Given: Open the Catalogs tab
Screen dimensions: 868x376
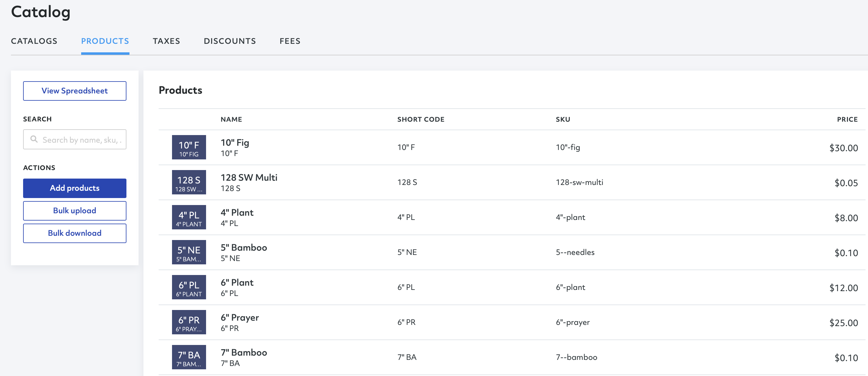Looking at the screenshot, I should click(x=34, y=41).
